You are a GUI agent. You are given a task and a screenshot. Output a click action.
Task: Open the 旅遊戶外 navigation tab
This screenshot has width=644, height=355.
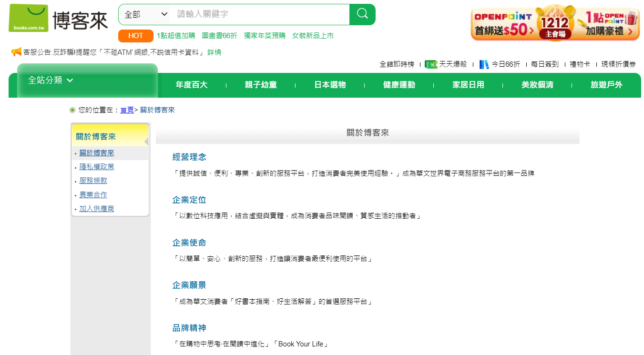pos(606,85)
